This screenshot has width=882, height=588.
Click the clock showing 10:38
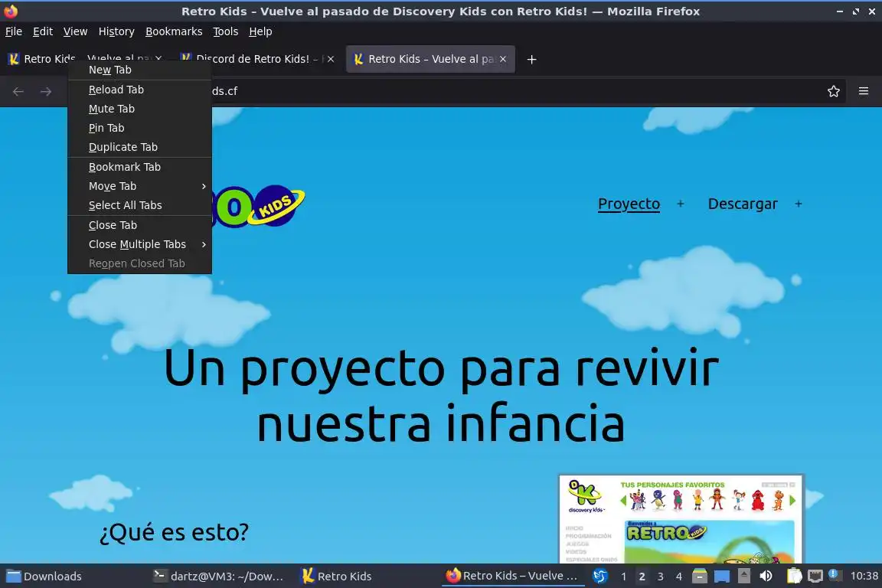pyautogui.click(x=864, y=577)
